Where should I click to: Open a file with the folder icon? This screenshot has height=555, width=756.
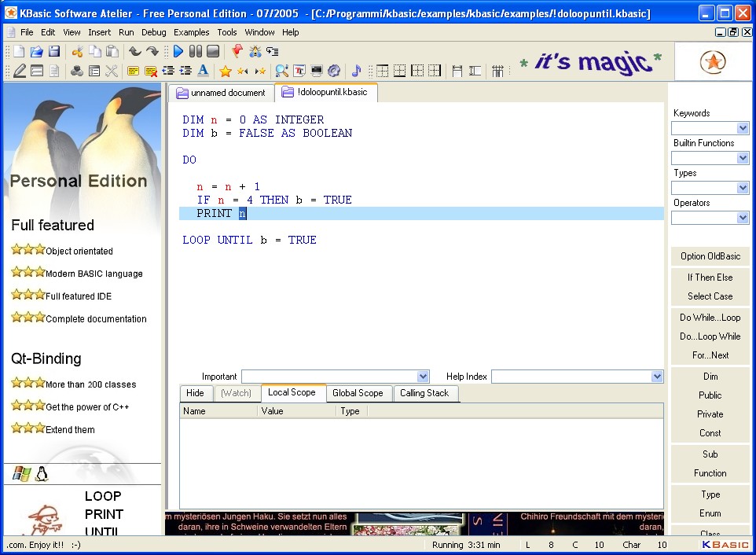point(37,52)
